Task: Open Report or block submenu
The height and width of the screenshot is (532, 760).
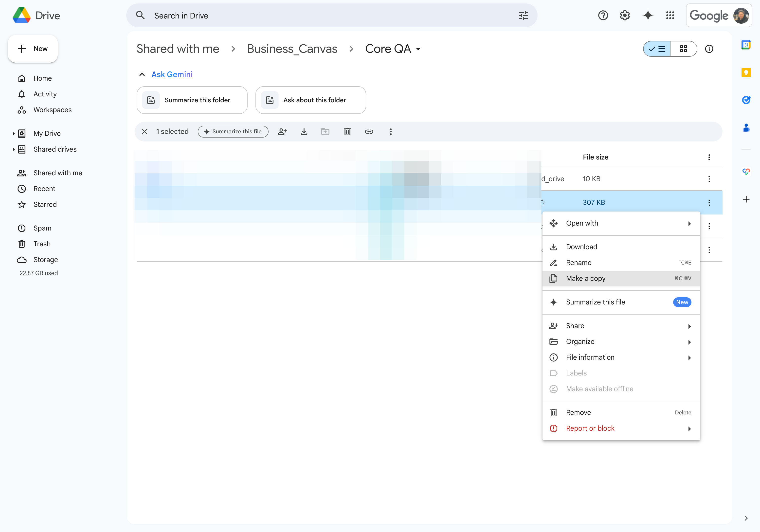Action: click(621, 428)
